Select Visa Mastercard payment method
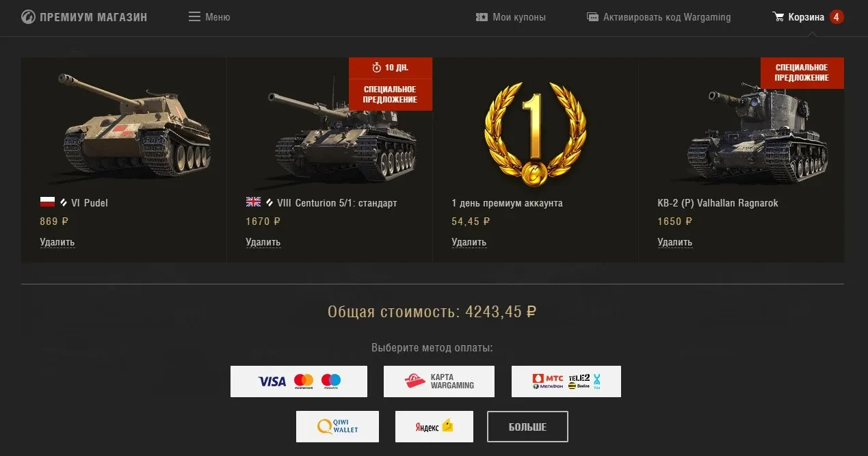The width and height of the screenshot is (868, 456). point(299,381)
